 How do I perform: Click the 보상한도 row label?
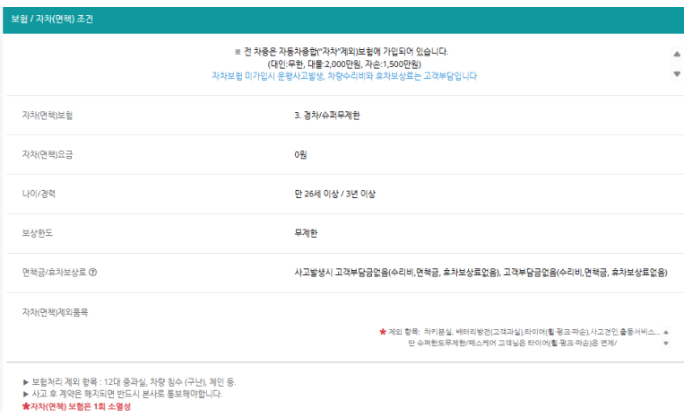tap(37, 233)
